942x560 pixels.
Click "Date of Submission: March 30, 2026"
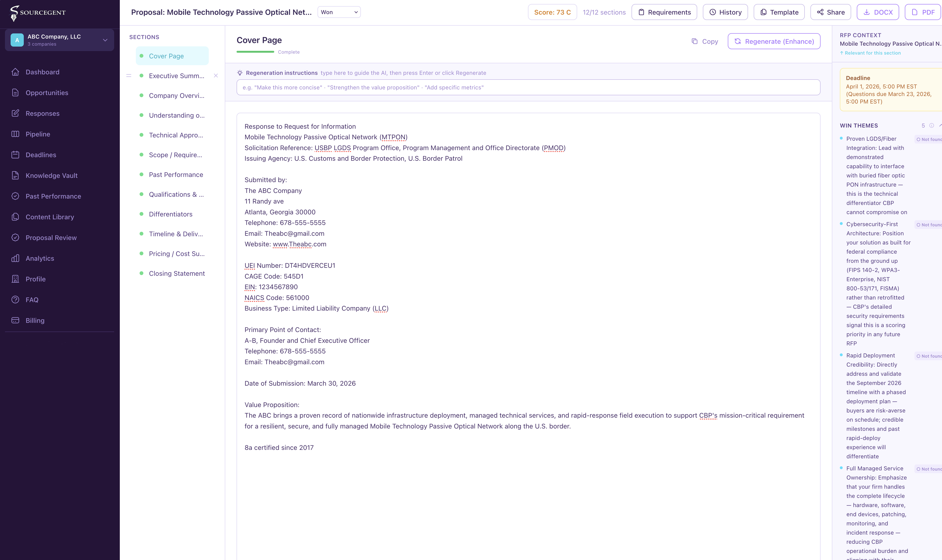(x=300, y=383)
